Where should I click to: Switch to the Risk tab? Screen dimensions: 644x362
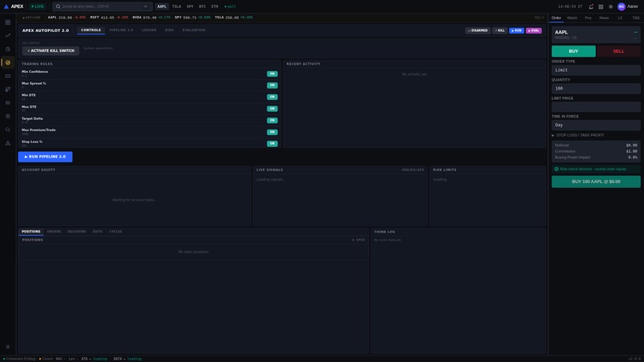[x=169, y=30]
